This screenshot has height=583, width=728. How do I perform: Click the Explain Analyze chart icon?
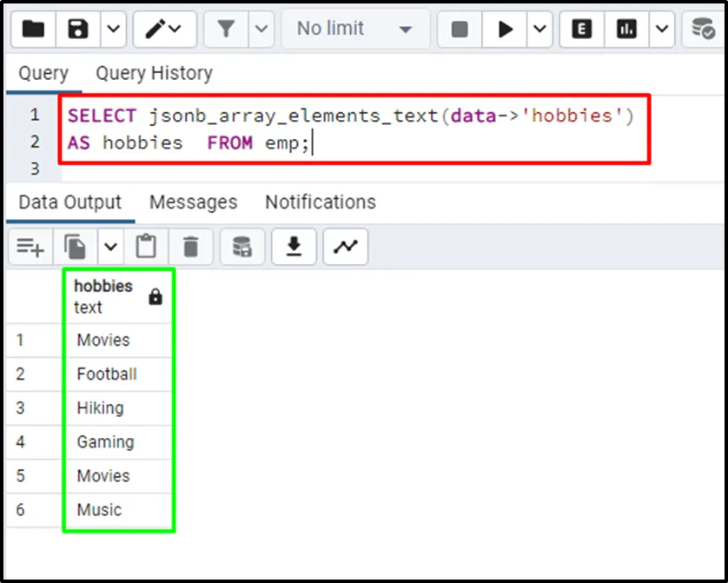(x=626, y=30)
